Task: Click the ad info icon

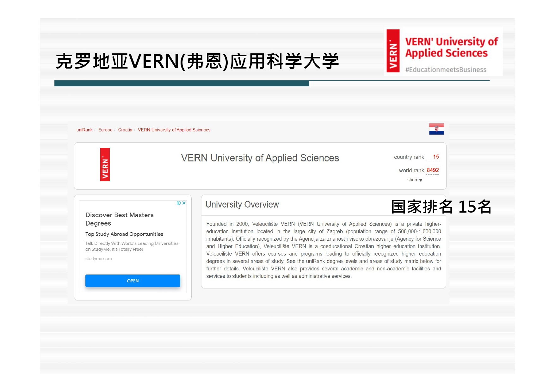Action: pyautogui.click(x=179, y=203)
